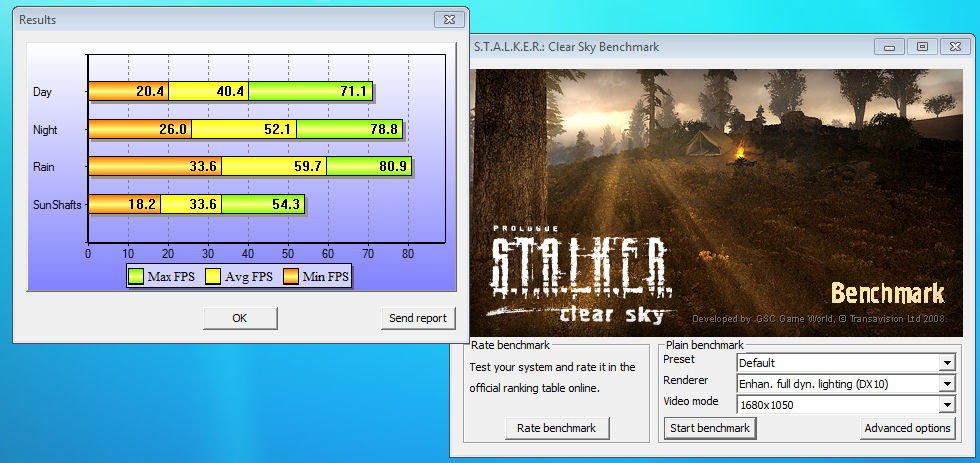The width and height of the screenshot is (980, 463).
Task: Close the Results dialog window
Action: pyautogui.click(x=449, y=19)
